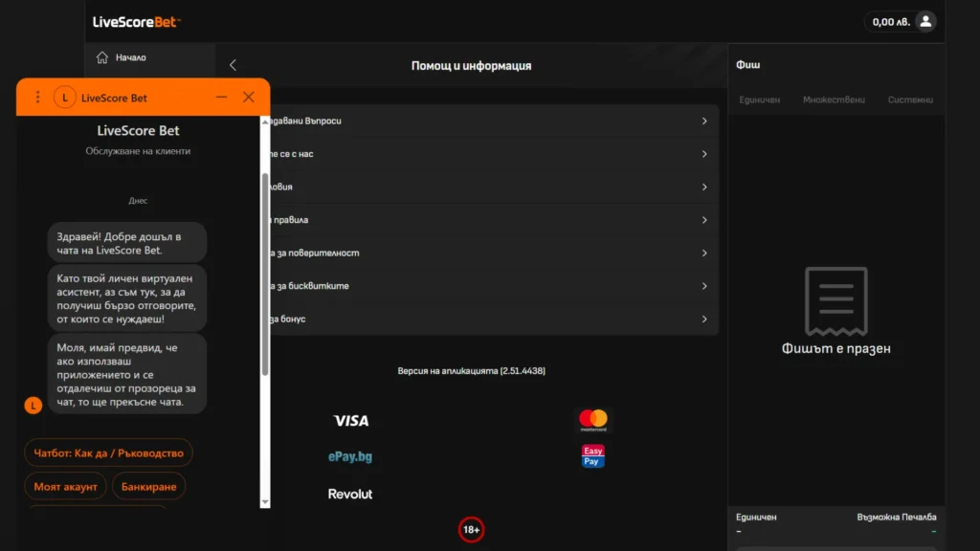Expand the бонус row chevron
The image size is (980, 551).
(x=703, y=320)
